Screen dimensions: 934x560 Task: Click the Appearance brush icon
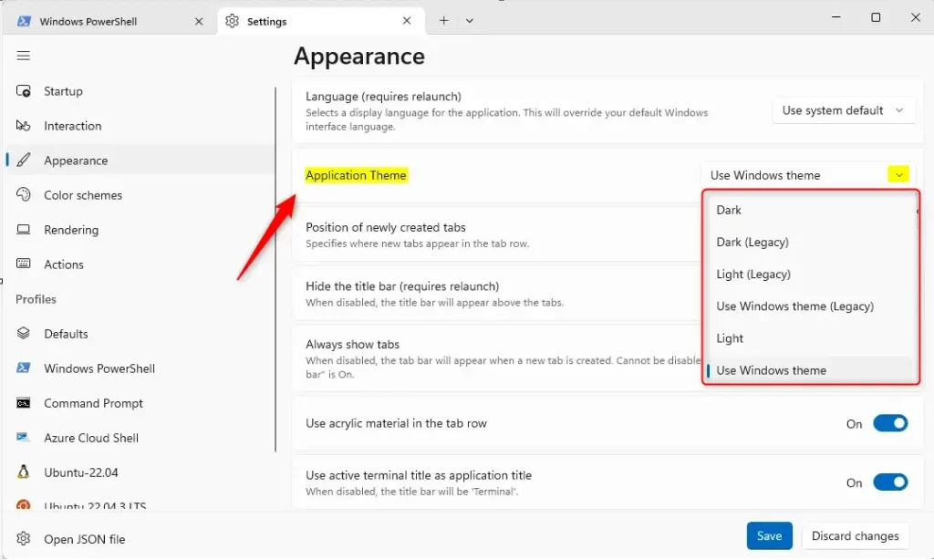click(23, 161)
